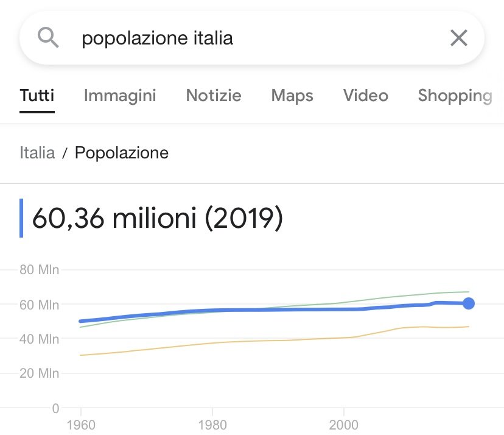Image resolution: width=504 pixels, height=435 pixels.
Task: Click the Popolazione breadcrumb text
Action: [122, 152]
